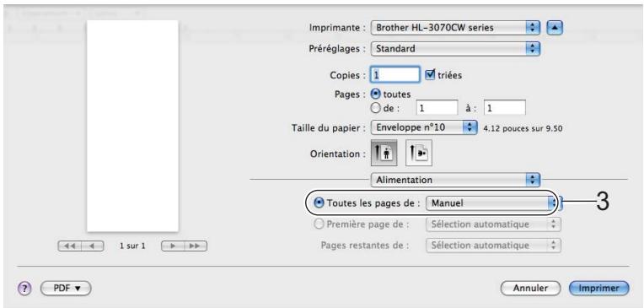Click the page range end field

point(505,108)
